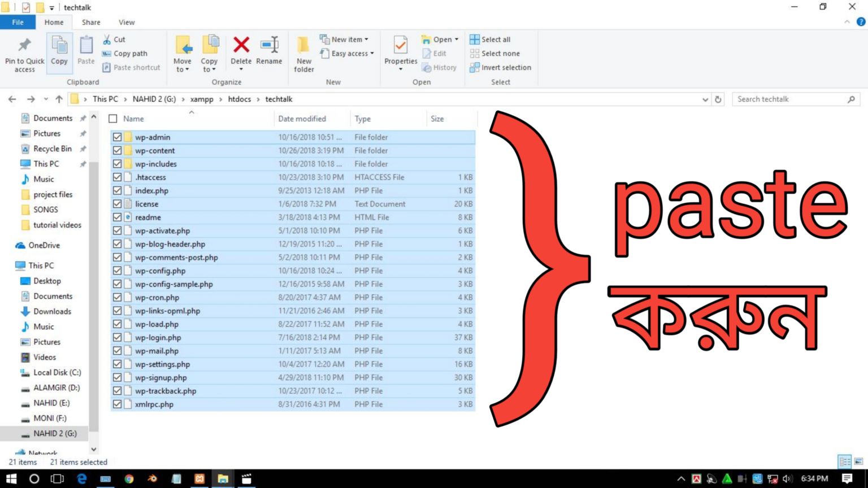Click Invert selection button
This screenshot has height=488, width=868.
[501, 67]
